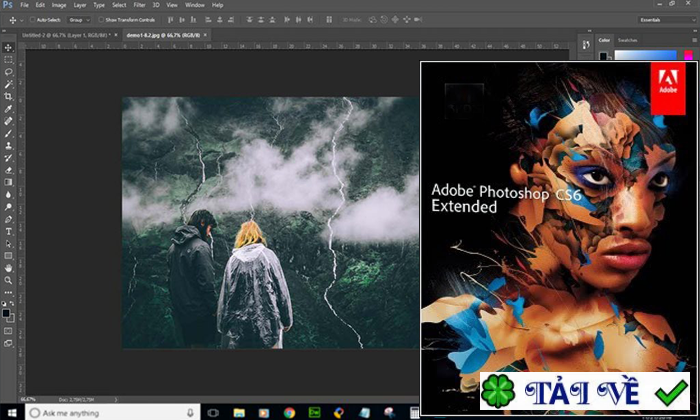This screenshot has width=700, height=420.
Task: Enable the Auto-Select checkbox
Action: (x=32, y=19)
